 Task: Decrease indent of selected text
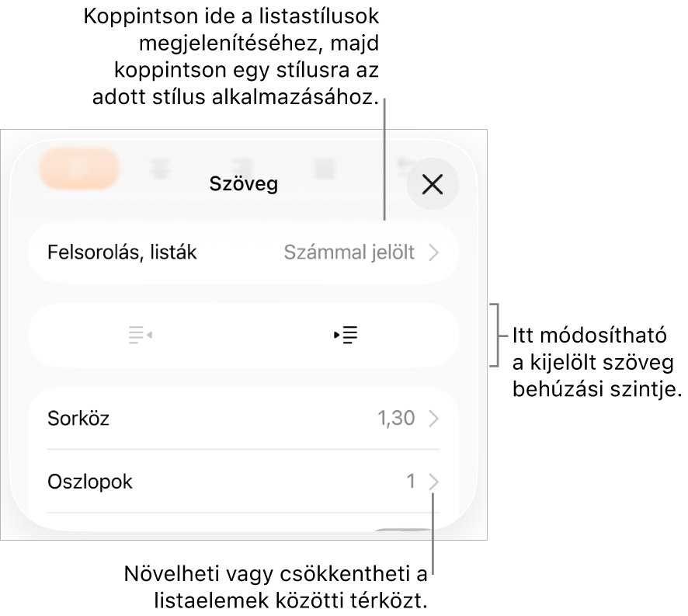pyautogui.click(x=141, y=335)
